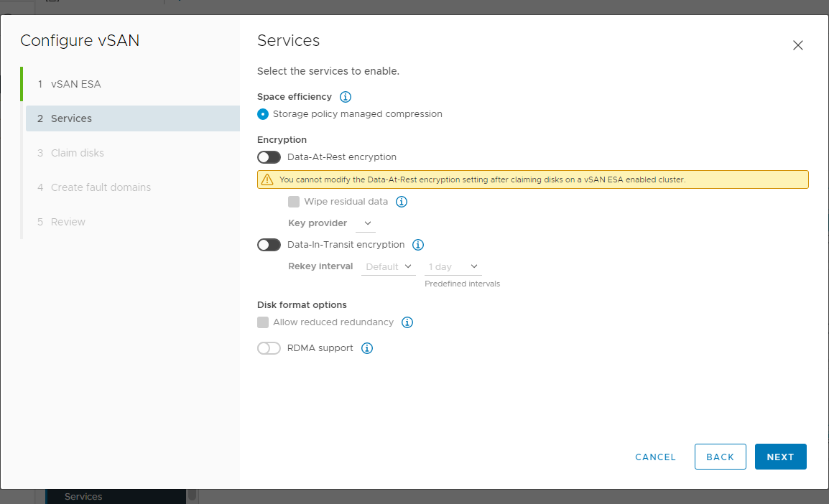Viewport: 829px width, 504px height.
Task: Click the RDMA support info icon
Action: point(367,348)
